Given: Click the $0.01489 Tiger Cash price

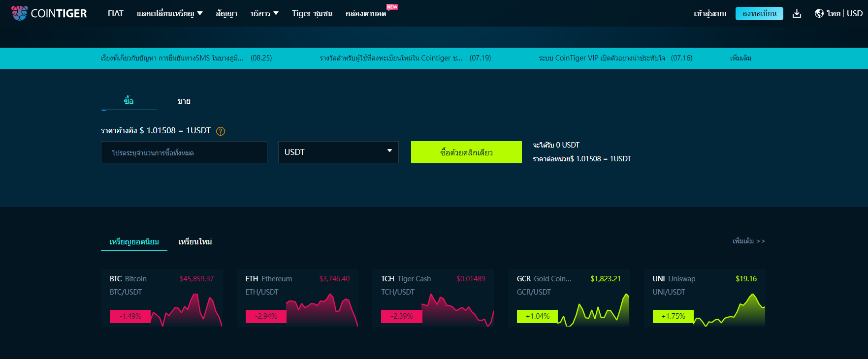Looking at the screenshot, I should pos(471,279).
